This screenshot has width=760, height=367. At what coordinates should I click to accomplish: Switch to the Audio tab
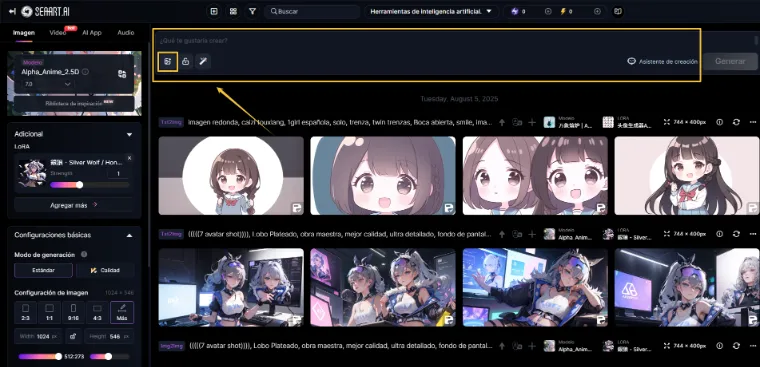(126, 33)
